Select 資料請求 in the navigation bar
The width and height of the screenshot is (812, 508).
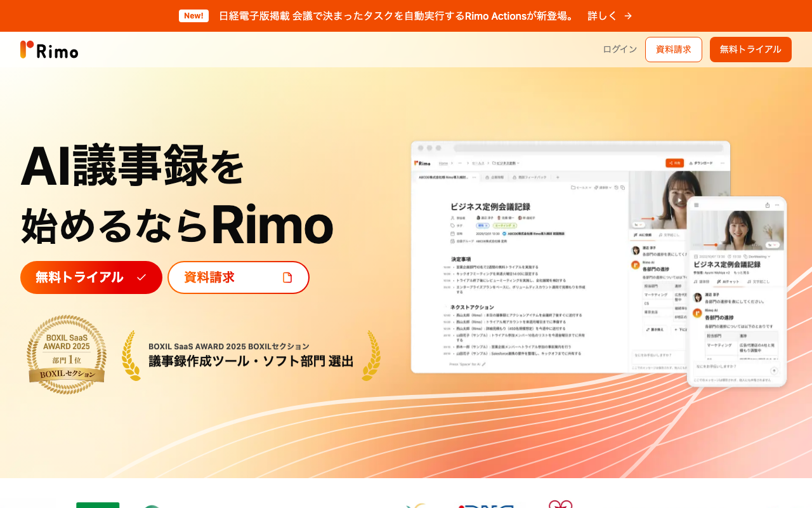pyautogui.click(x=674, y=50)
